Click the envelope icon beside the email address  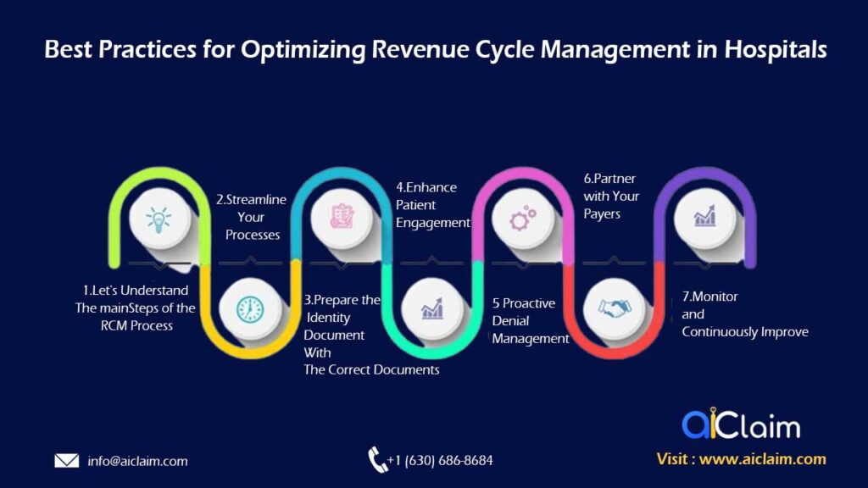coord(66,461)
